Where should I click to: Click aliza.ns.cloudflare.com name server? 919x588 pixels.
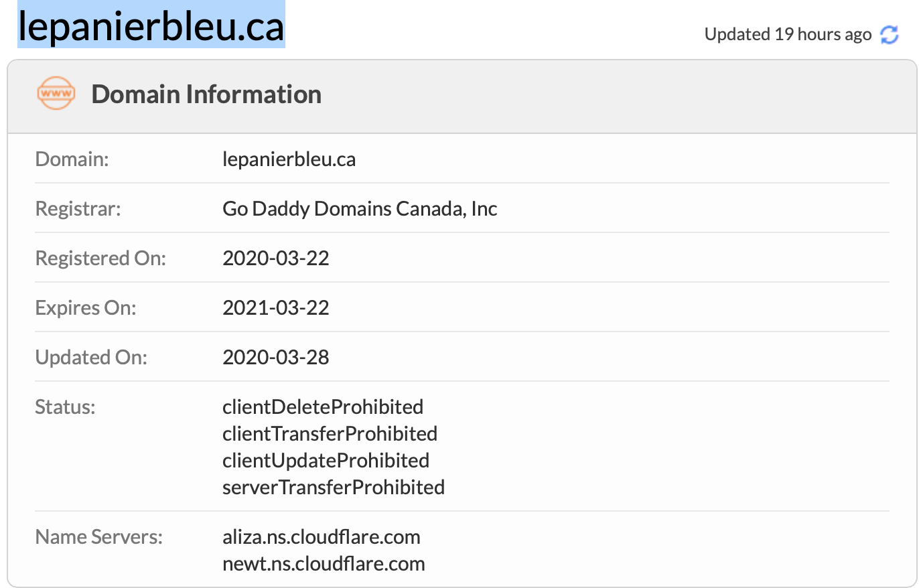pos(322,537)
